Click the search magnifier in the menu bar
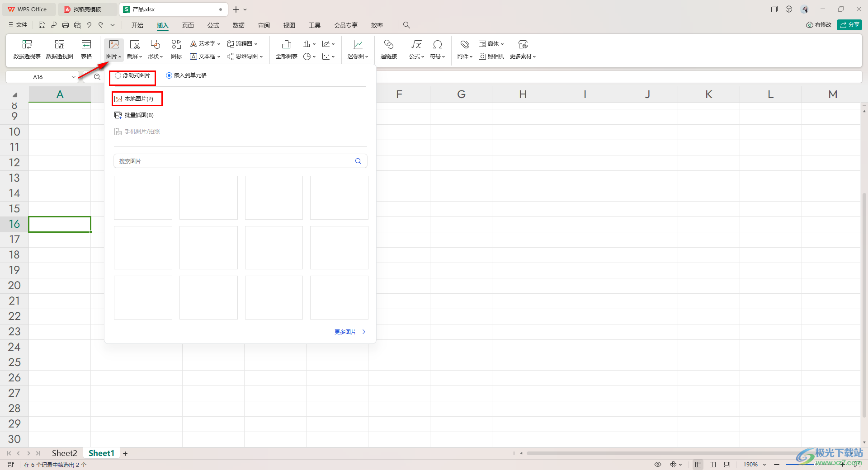Screen dimensions: 868x470 coord(406,25)
